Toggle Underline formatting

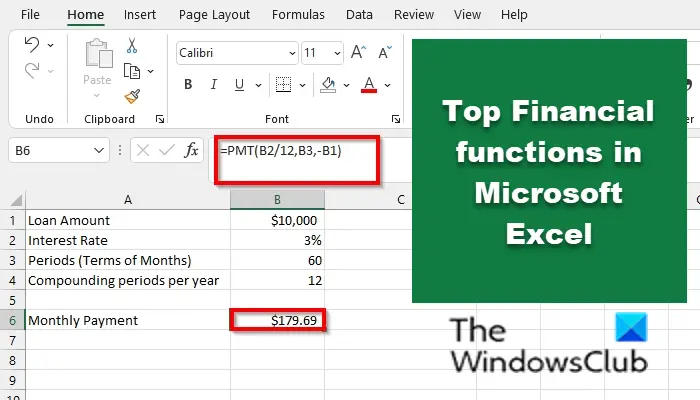click(239, 84)
